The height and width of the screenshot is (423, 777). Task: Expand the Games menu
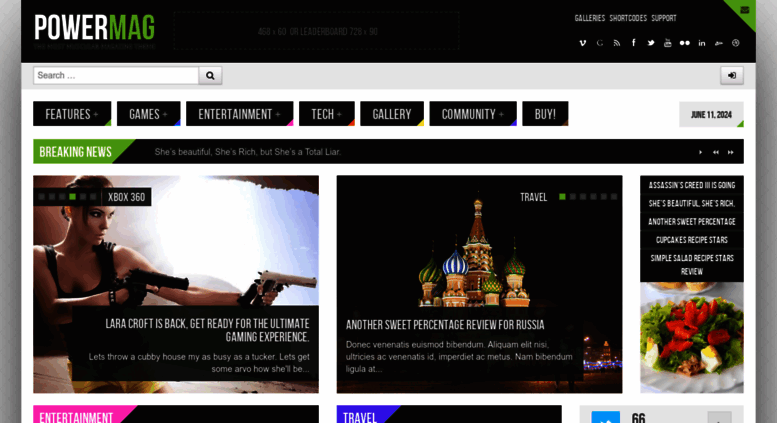148,114
